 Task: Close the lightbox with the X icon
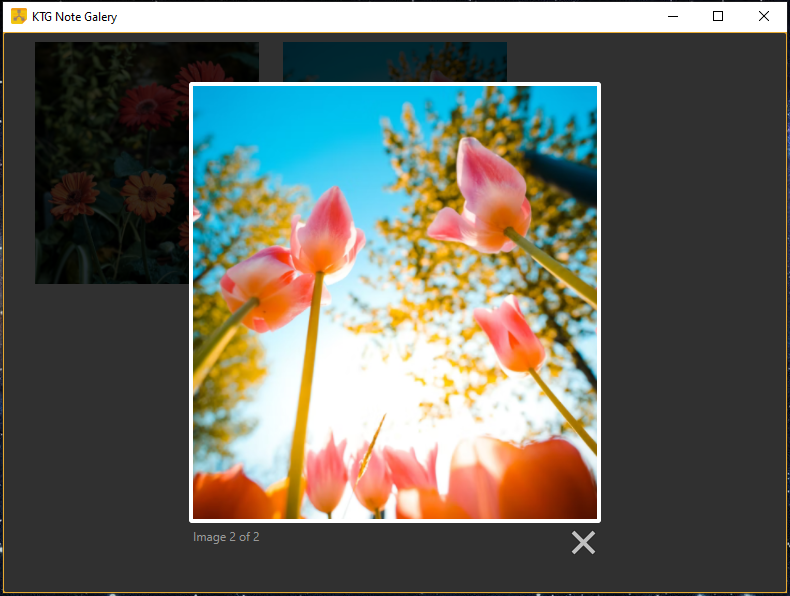[583, 542]
